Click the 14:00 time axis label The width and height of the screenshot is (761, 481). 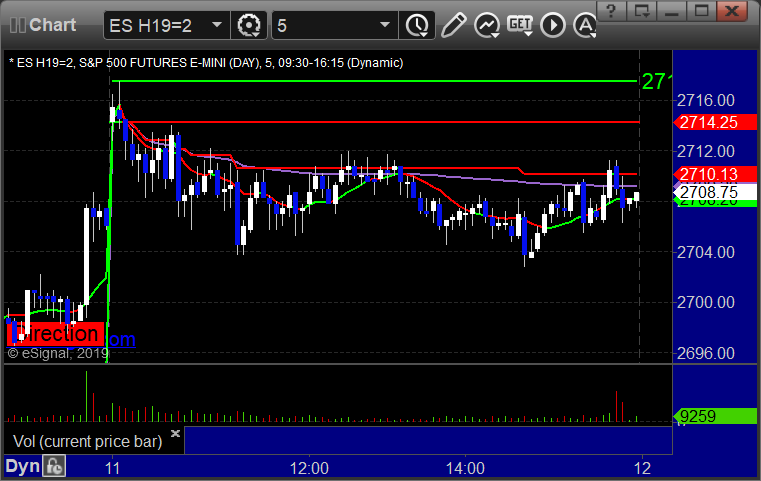pyautogui.click(x=465, y=468)
